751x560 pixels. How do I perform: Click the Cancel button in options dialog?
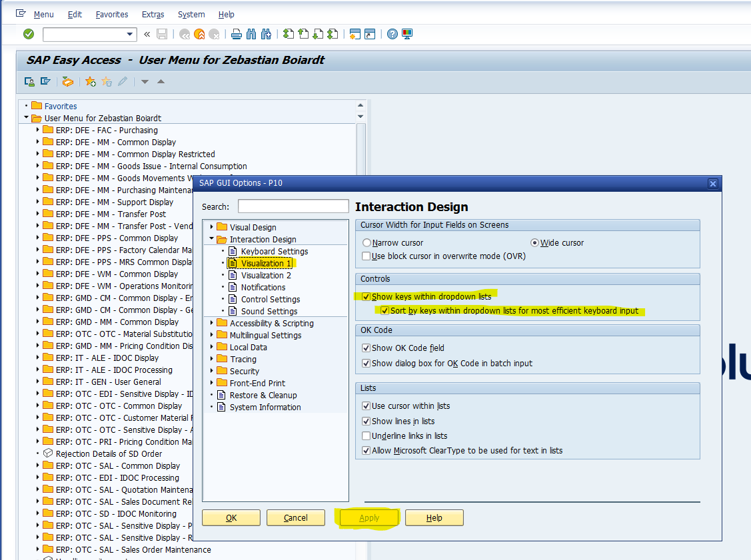tap(295, 517)
